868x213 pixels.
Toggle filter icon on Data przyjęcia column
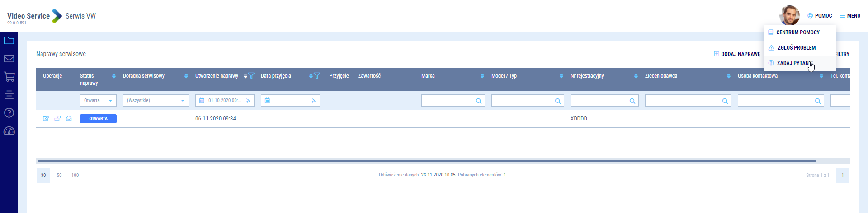pyautogui.click(x=317, y=76)
